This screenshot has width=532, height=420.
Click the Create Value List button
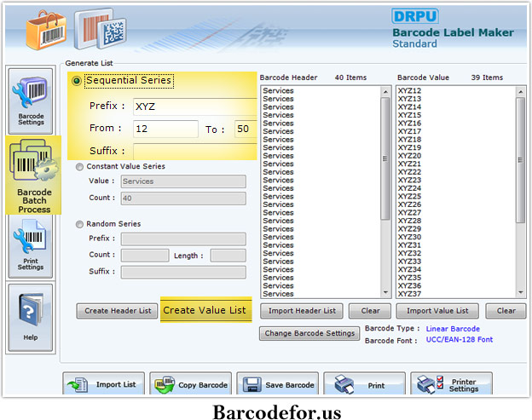(x=206, y=310)
